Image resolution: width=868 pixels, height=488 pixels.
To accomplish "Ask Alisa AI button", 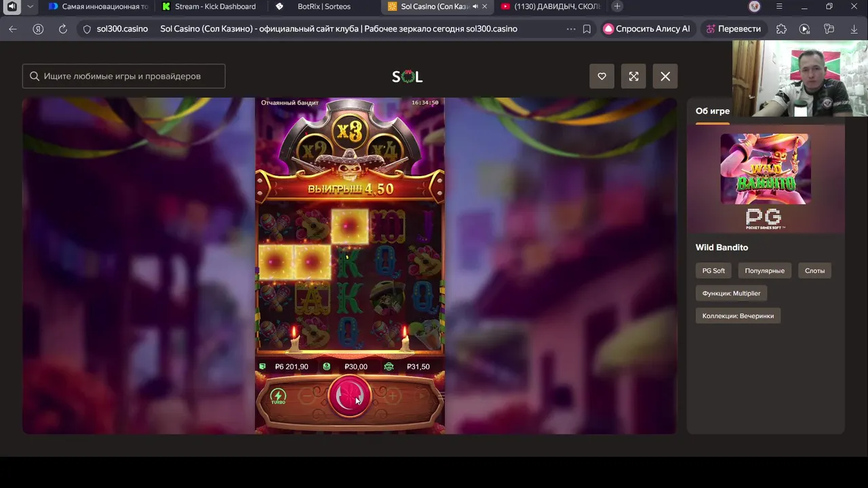I will pyautogui.click(x=647, y=29).
